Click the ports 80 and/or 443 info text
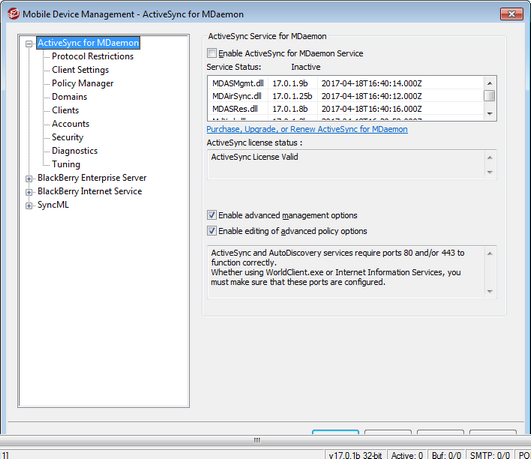Image resolution: width=531 pixels, height=459 pixels. click(x=352, y=272)
